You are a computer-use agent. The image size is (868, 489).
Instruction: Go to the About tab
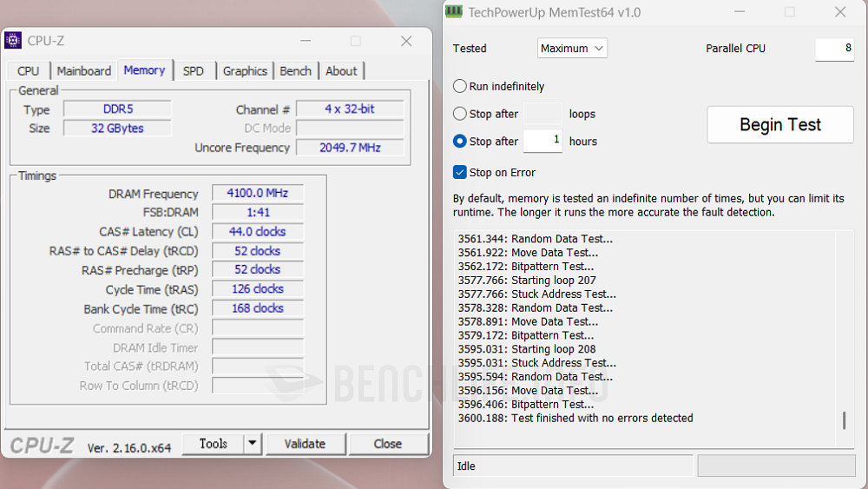pyautogui.click(x=341, y=71)
